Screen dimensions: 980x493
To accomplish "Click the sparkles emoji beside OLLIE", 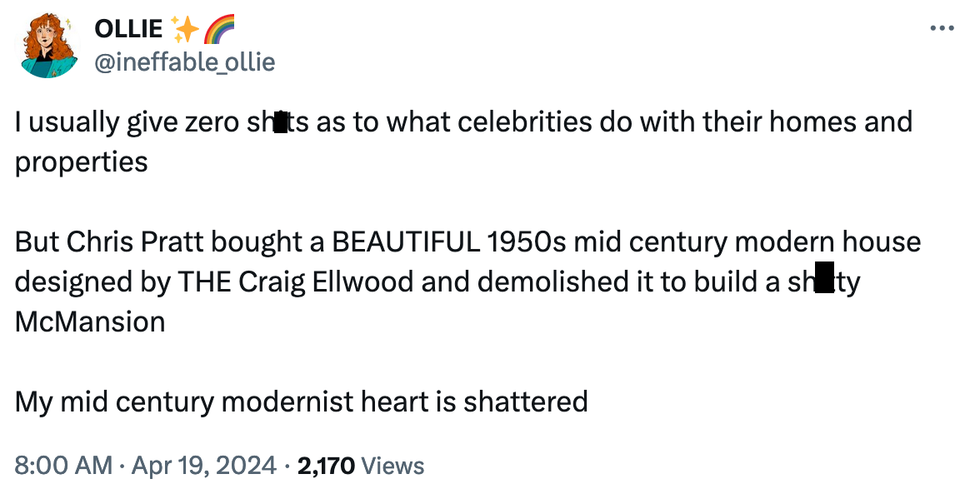I will pos(183,30).
